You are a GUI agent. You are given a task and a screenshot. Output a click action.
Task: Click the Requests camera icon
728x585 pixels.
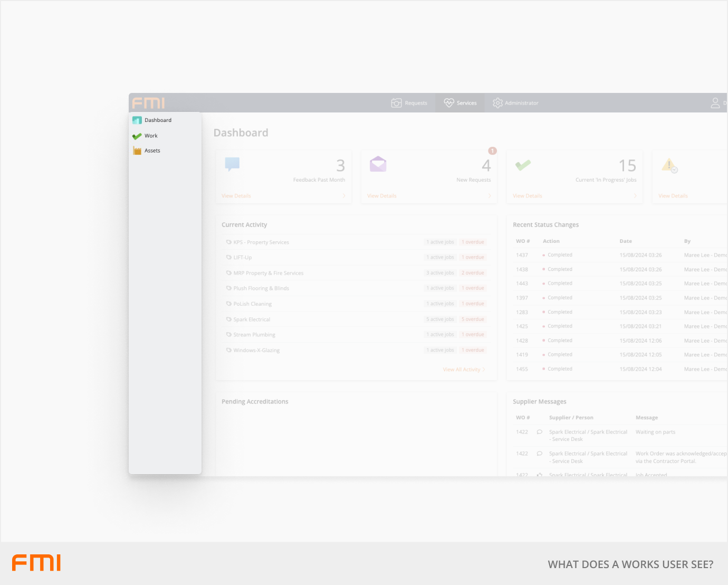pos(396,103)
